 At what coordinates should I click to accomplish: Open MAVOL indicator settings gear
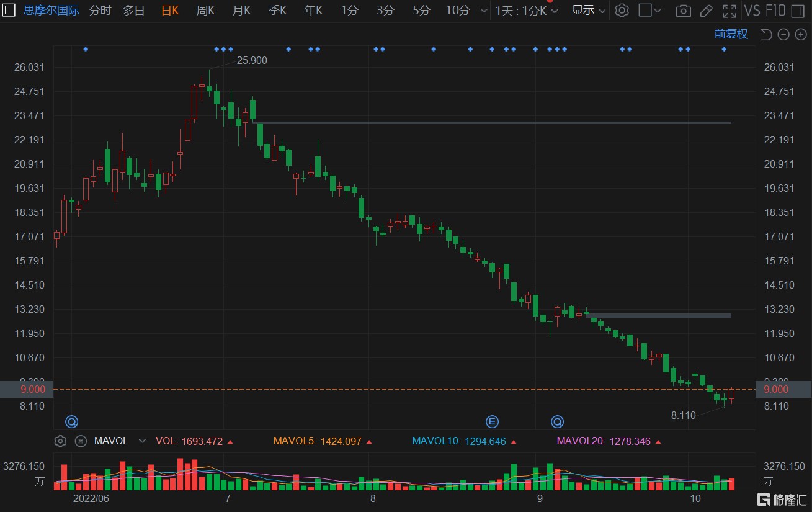60,441
